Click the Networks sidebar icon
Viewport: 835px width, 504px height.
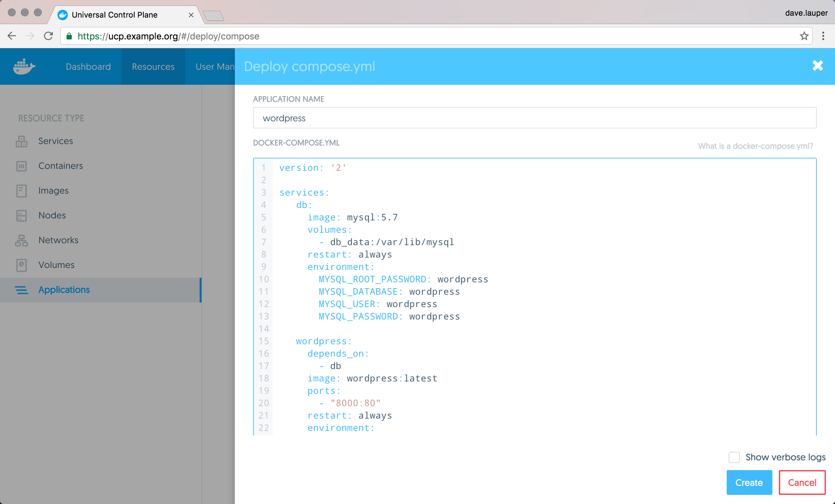pyautogui.click(x=21, y=240)
